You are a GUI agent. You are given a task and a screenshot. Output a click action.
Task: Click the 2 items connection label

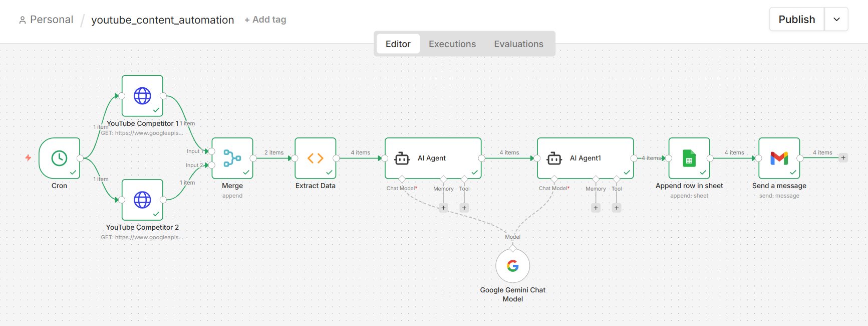[x=274, y=152]
